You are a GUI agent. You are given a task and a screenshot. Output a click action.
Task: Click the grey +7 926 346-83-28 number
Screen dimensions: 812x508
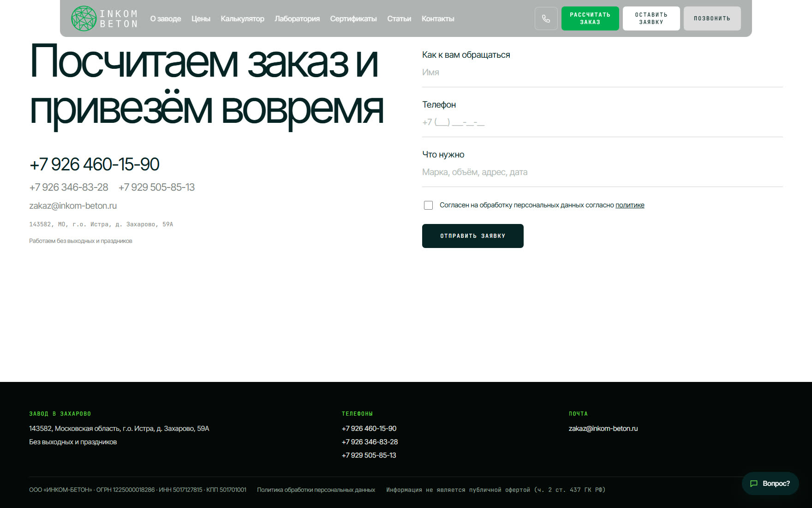click(69, 187)
